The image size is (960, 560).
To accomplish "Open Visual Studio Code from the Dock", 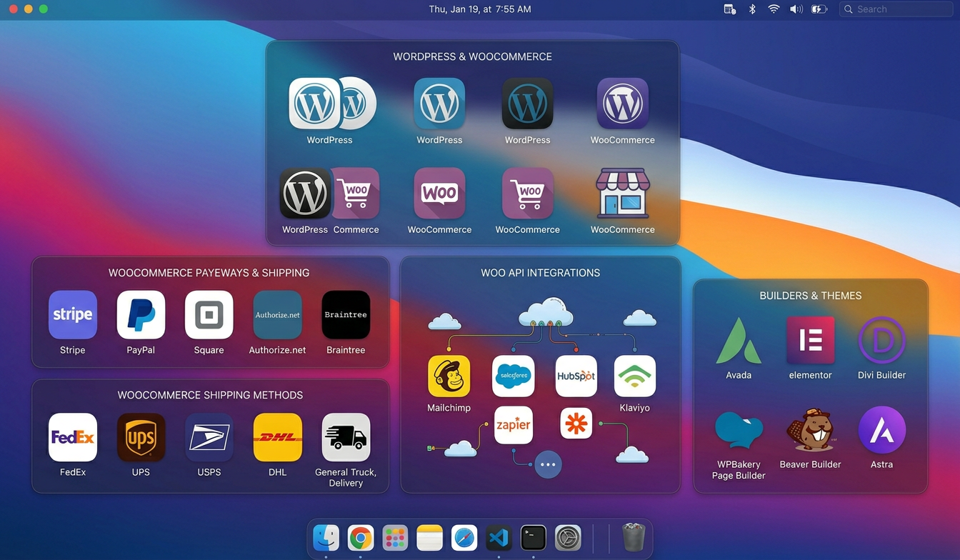I will (499, 538).
